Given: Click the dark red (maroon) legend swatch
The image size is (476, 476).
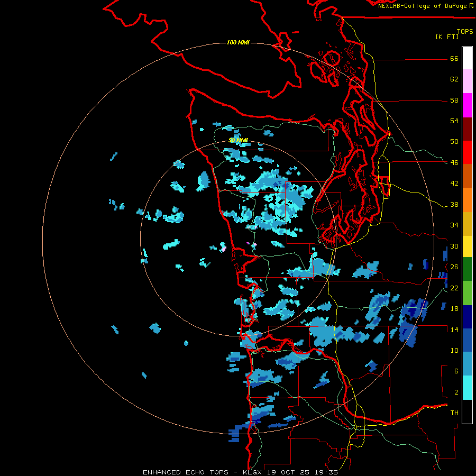Looking at the screenshot, I should click(x=467, y=129).
